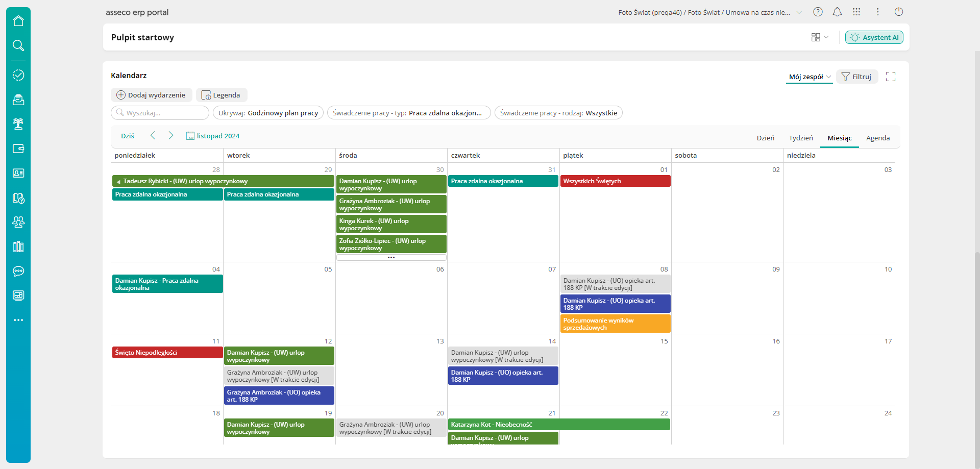980x469 pixels.
Task: Expand the Mój zespół dropdown
Action: pos(810,77)
